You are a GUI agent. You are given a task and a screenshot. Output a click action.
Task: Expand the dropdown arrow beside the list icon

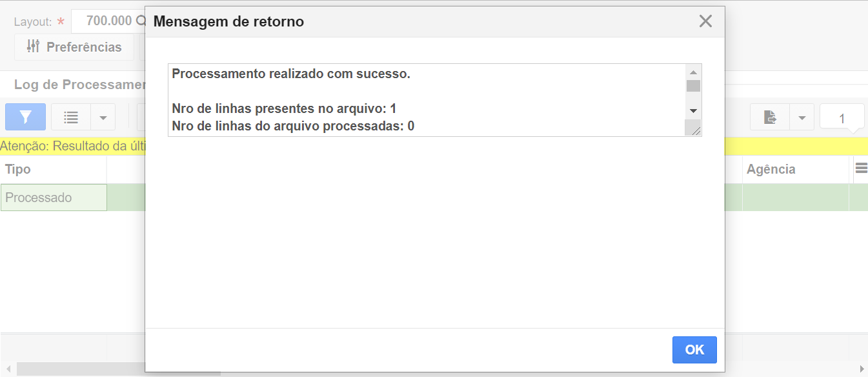click(103, 117)
